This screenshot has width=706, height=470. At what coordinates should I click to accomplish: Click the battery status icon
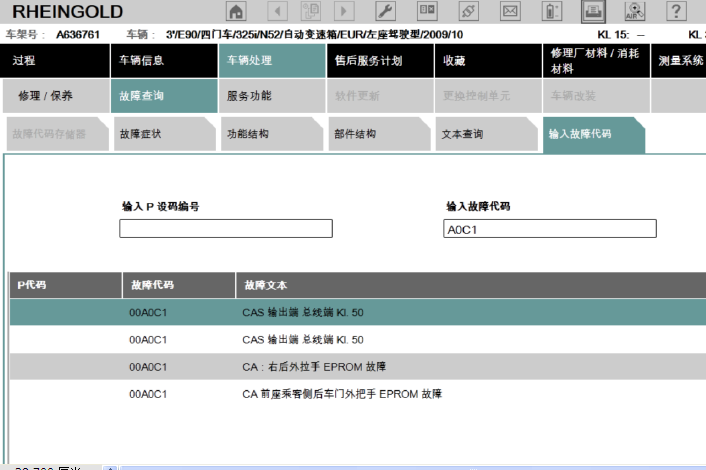[x=552, y=11]
